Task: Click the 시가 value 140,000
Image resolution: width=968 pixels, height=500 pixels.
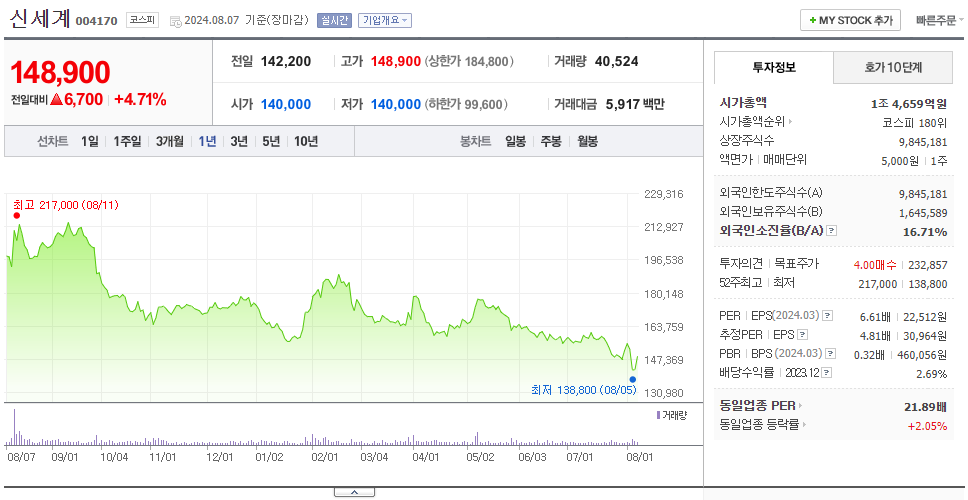Action: coord(286,104)
